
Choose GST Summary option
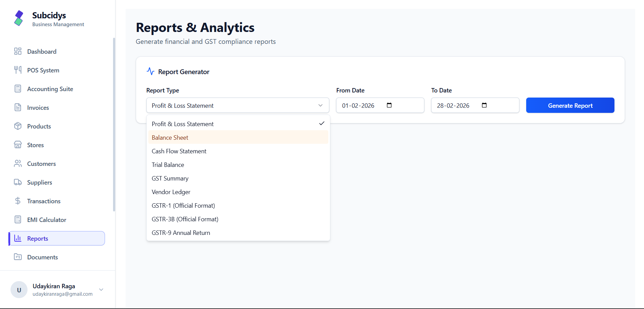238,178
